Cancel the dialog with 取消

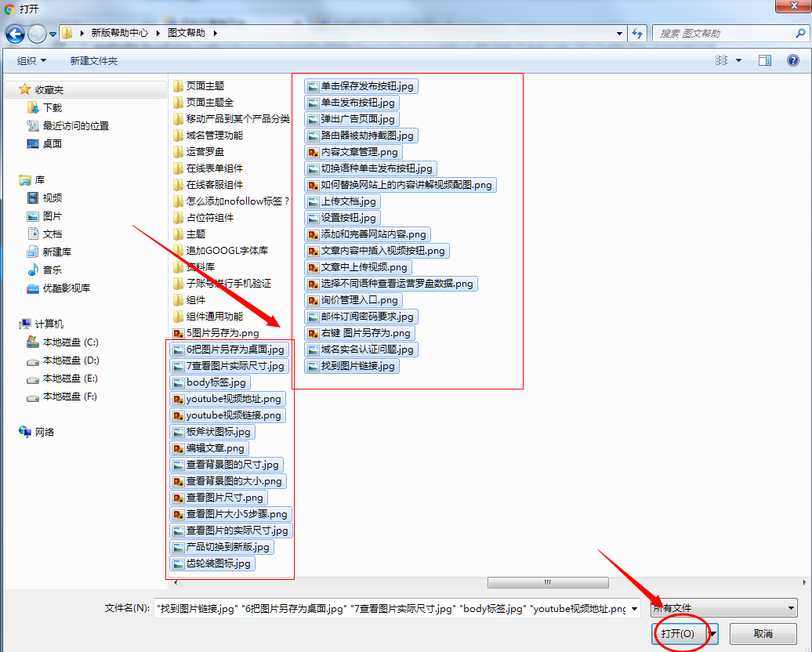pos(763,634)
